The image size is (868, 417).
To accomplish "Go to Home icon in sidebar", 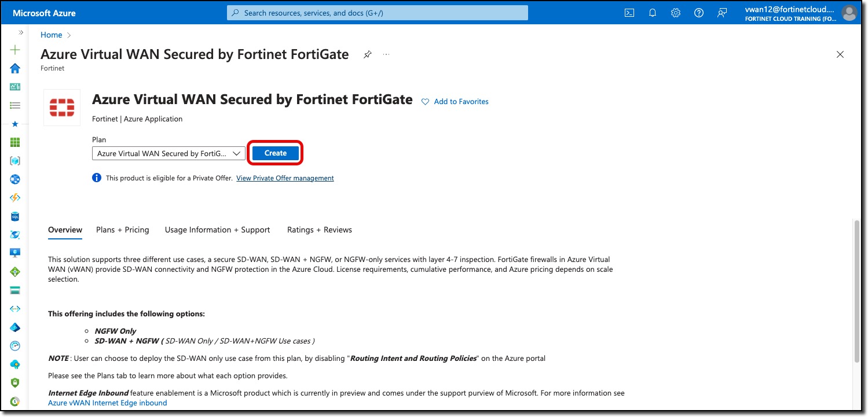I will tap(15, 68).
